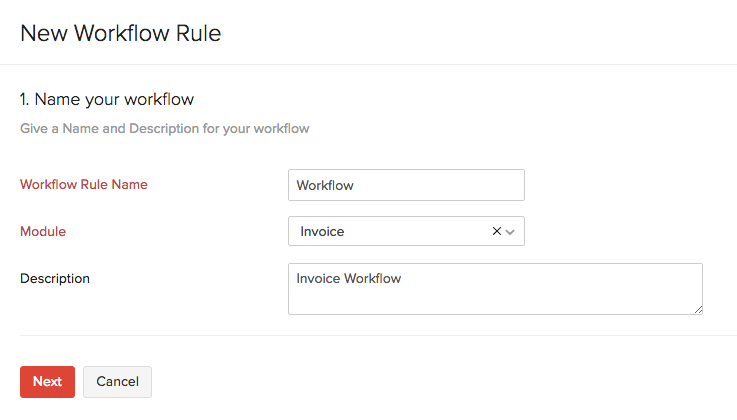Grab the Description box resize handle

coord(698,310)
